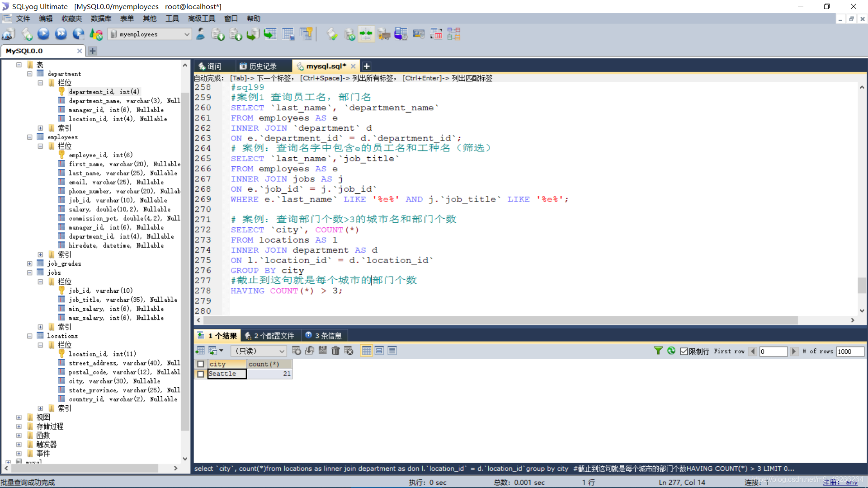The width and height of the screenshot is (868, 488).
Task: Click the object browser vertical scrollbar
Action: (x=185, y=262)
